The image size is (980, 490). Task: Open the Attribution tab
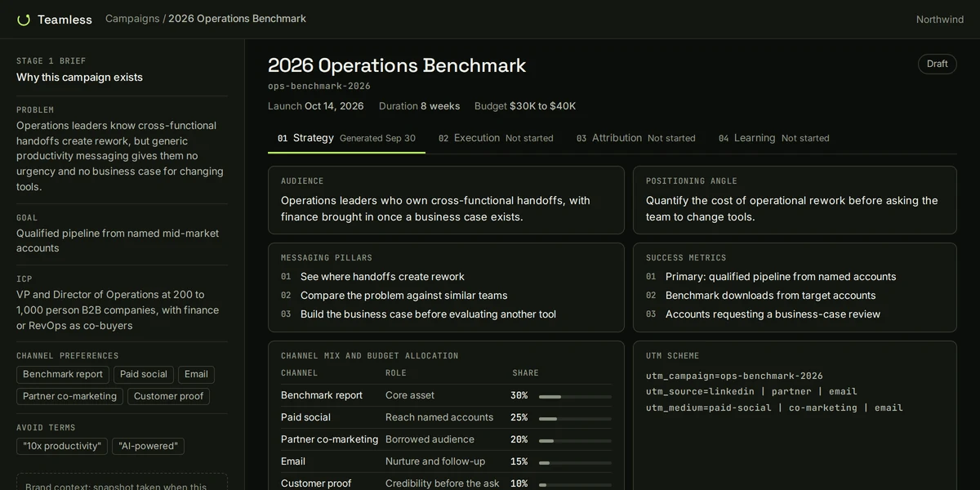click(x=635, y=138)
